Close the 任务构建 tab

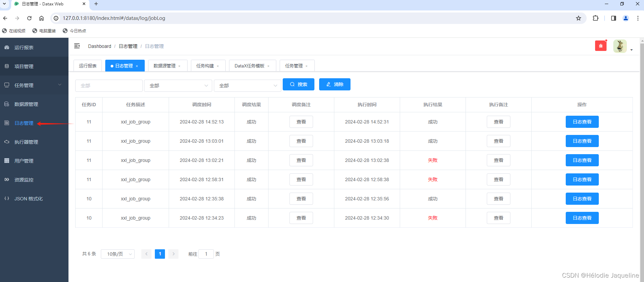point(218,66)
